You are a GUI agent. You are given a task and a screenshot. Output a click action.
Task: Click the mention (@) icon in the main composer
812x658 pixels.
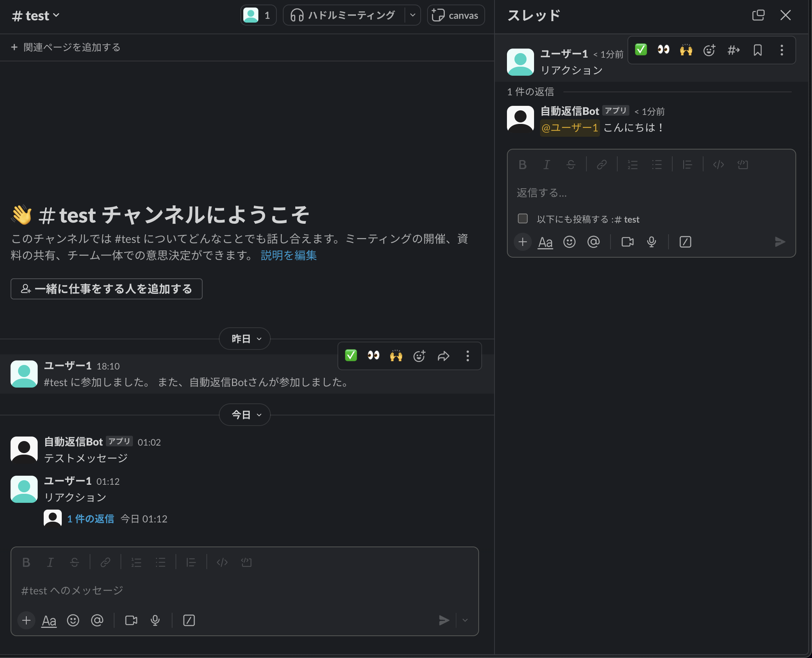coord(98,620)
